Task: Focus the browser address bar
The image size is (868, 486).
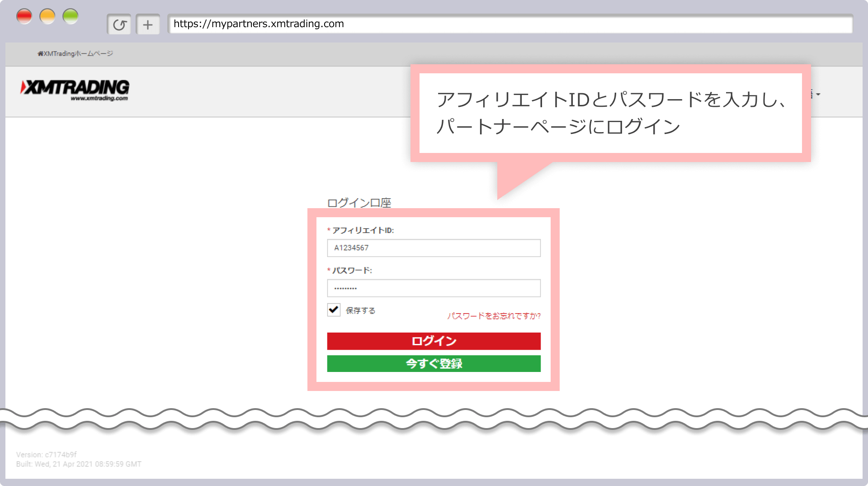Action: click(x=510, y=24)
